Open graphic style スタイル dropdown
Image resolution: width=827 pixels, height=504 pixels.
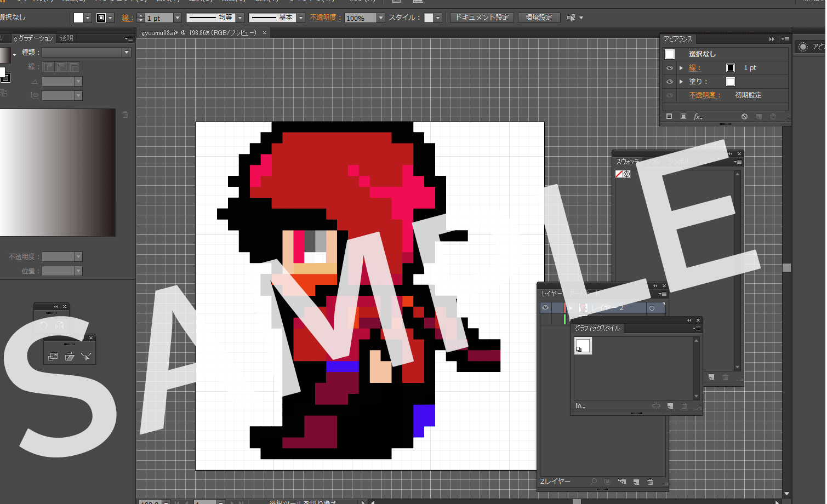pos(438,18)
